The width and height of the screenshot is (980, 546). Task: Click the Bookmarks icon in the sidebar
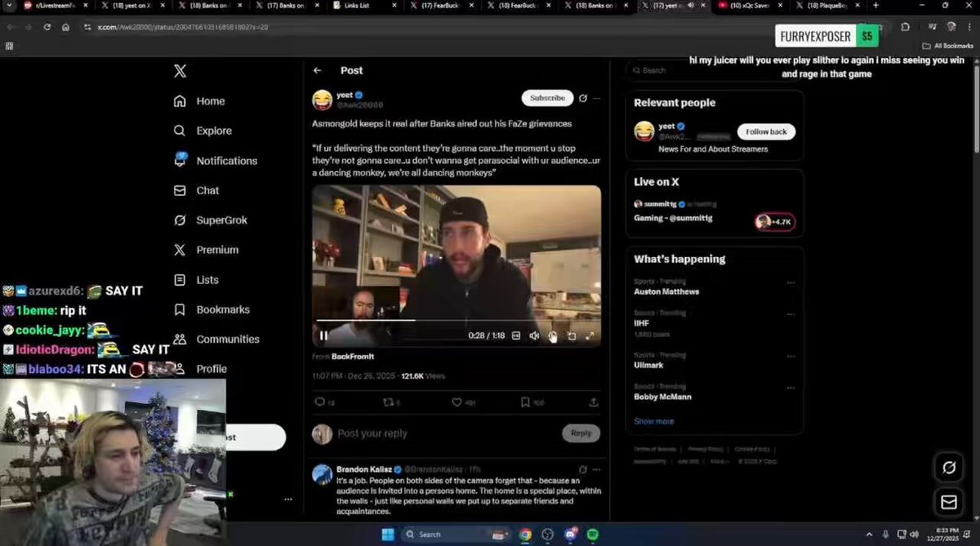coord(180,309)
